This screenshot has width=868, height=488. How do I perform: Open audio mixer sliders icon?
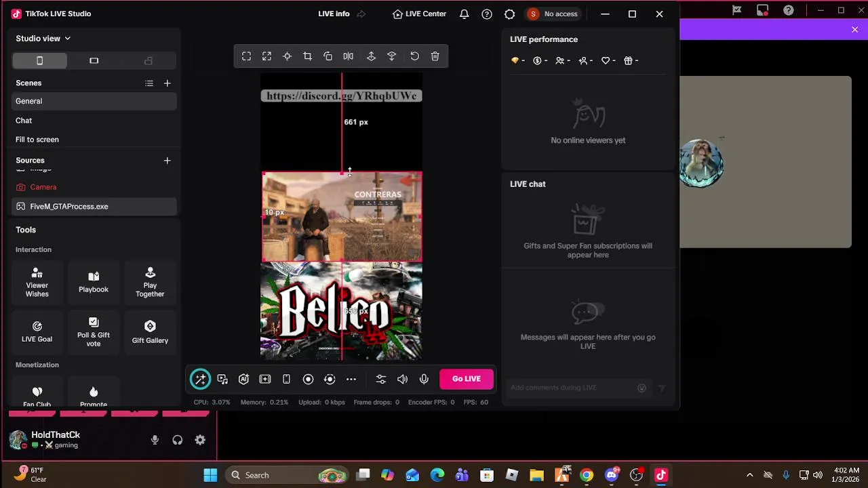tap(381, 379)
